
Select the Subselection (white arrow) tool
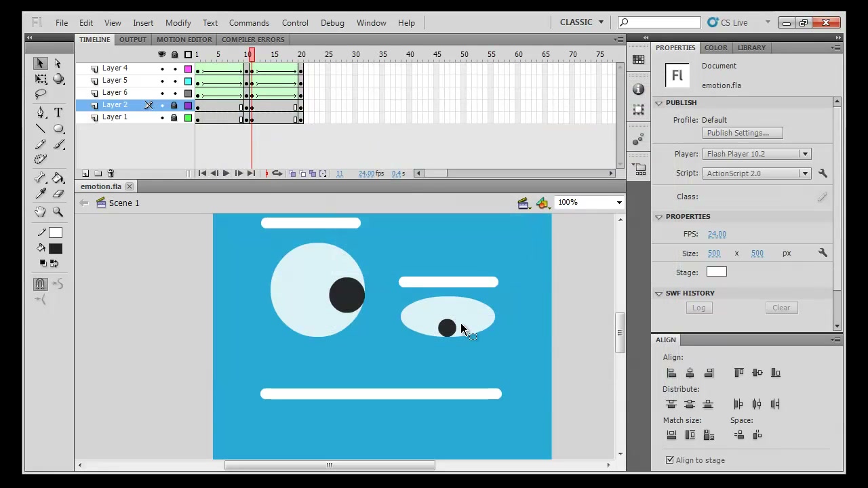click(x=58, y=63)
